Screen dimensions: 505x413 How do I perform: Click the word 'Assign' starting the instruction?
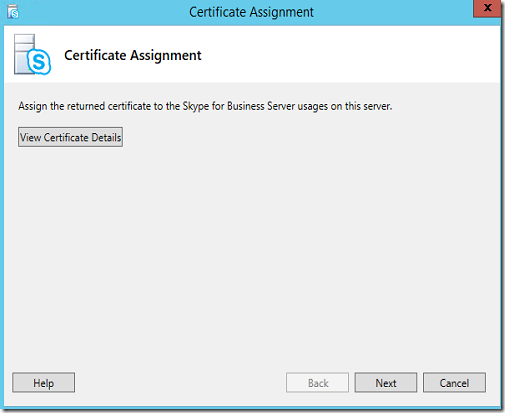[33, 106]
